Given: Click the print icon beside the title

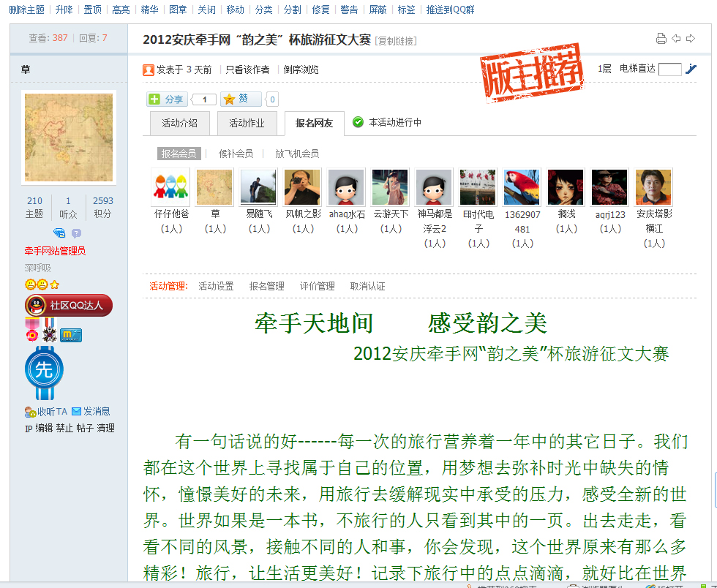Looking at the screenshot, I should tap(661, 39).
